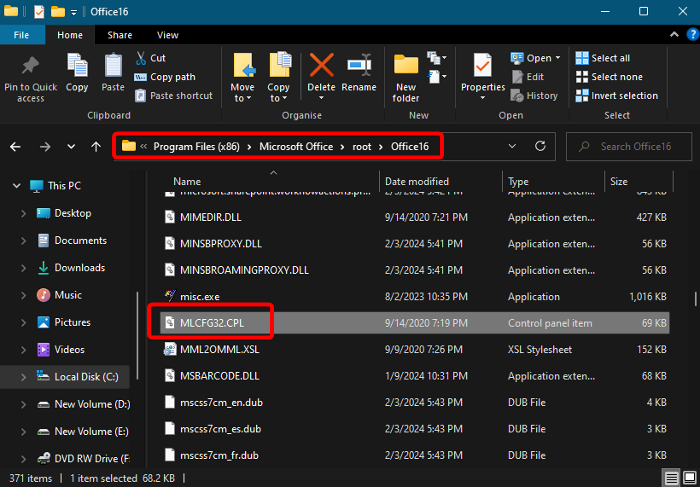Open the Share ribbon tab
The width and height of the screenshot is (700, 487).
(x=120, y=35)
